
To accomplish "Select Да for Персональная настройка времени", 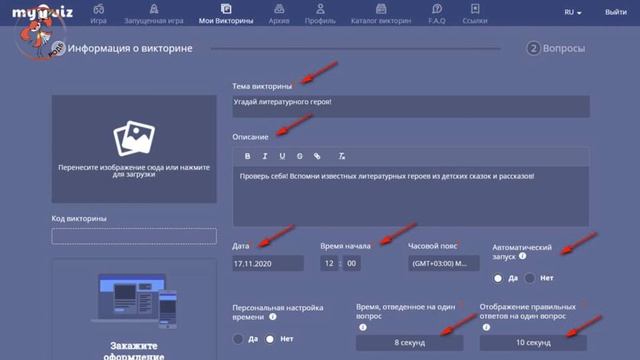I will tap(238, 339).
